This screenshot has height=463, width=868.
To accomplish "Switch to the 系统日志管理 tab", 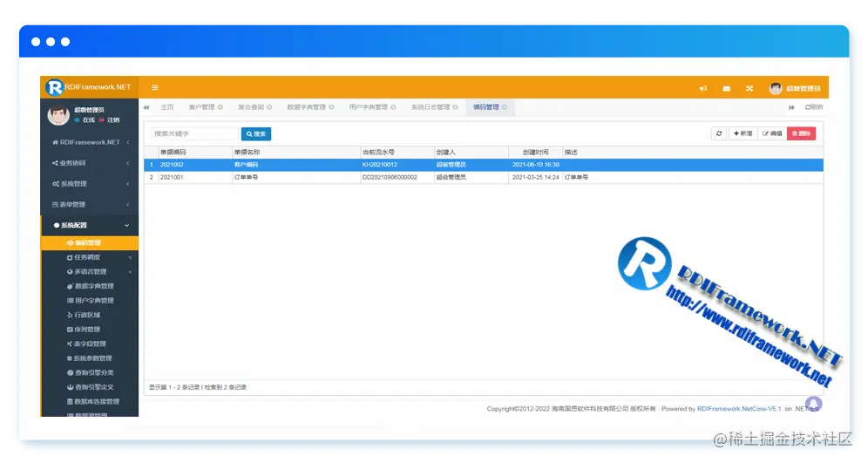I will pos(431,107).
